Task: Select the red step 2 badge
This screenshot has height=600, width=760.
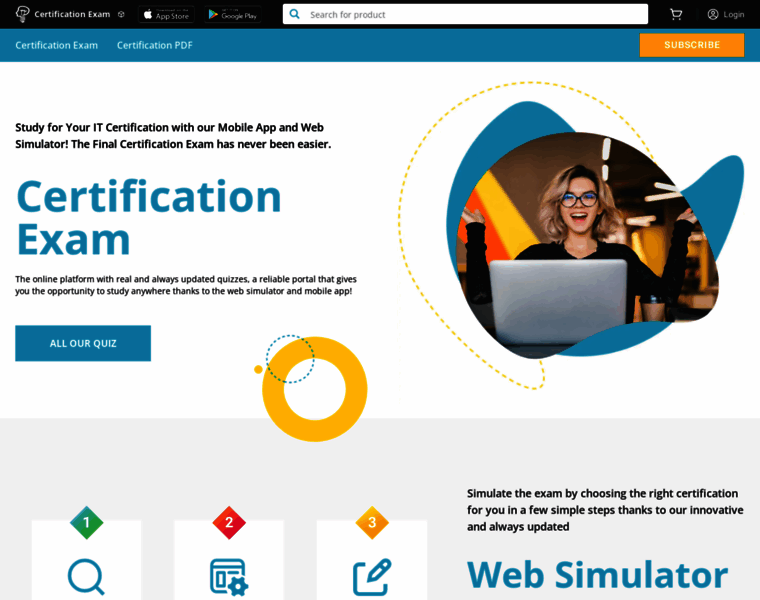Action: pyautogui.click(x=229, y=522)
